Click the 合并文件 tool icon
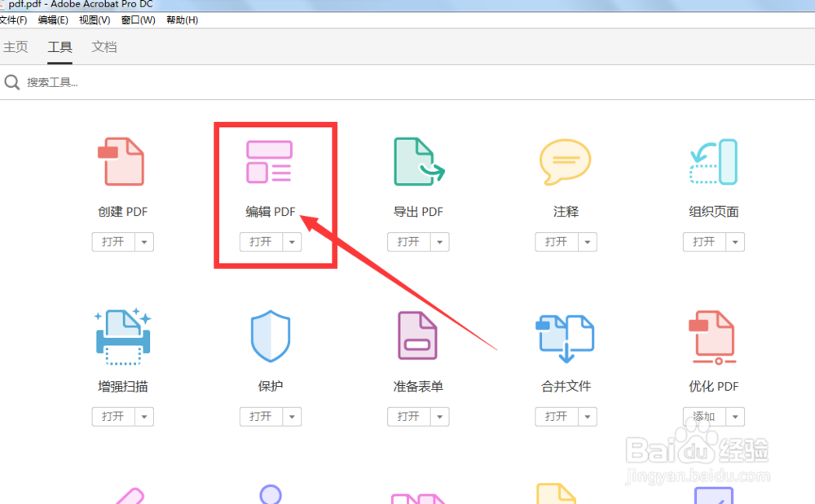The height and width of the screenshot is (504, 815). (x=566, y=336)
